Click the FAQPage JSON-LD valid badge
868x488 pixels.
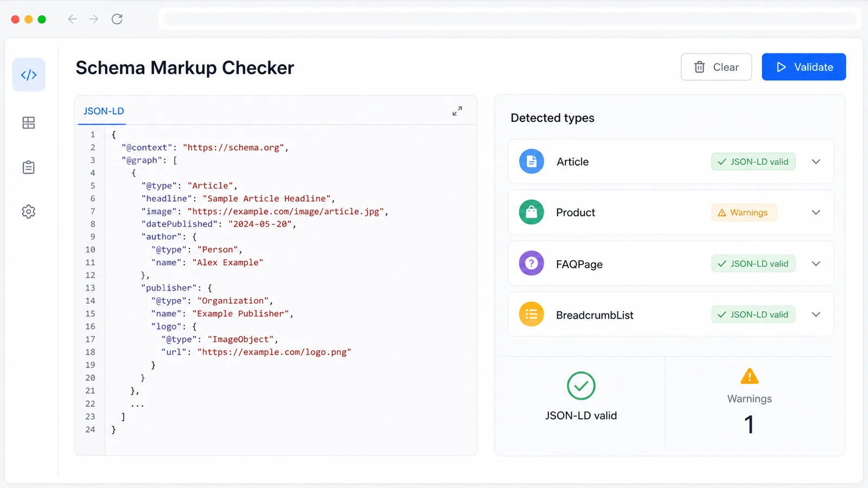(x=753, y=264)
